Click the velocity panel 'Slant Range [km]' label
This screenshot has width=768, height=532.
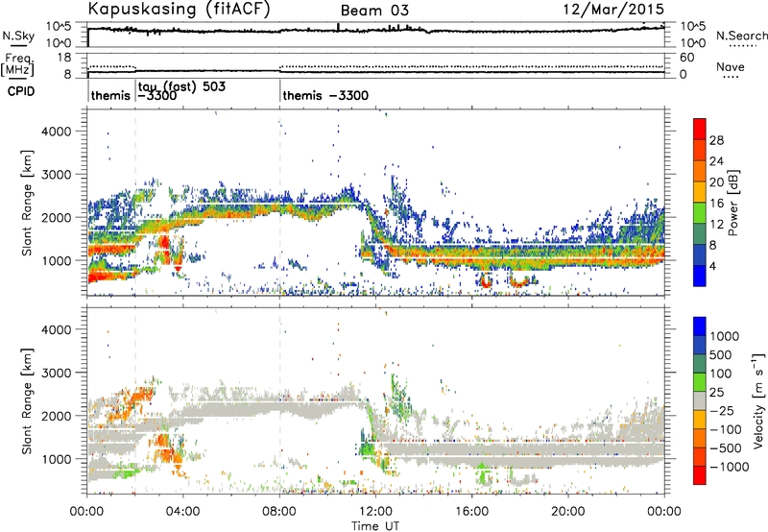click(27, 400)
